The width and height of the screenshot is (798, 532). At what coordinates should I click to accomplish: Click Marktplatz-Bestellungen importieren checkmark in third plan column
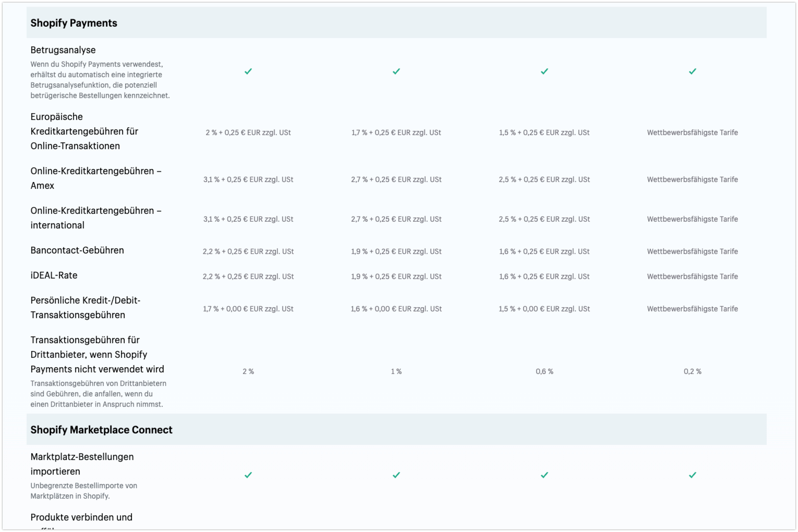click(x=544, y=475)
